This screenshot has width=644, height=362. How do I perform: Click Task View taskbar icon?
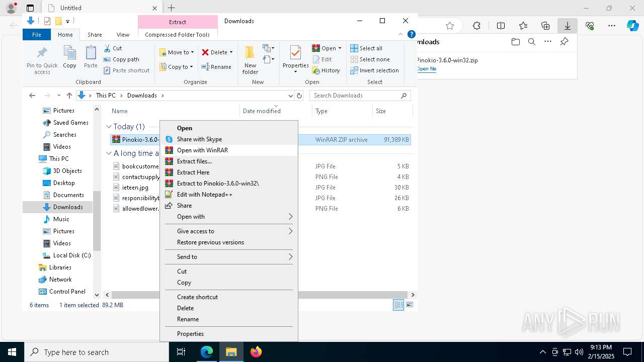click(181, 352)
